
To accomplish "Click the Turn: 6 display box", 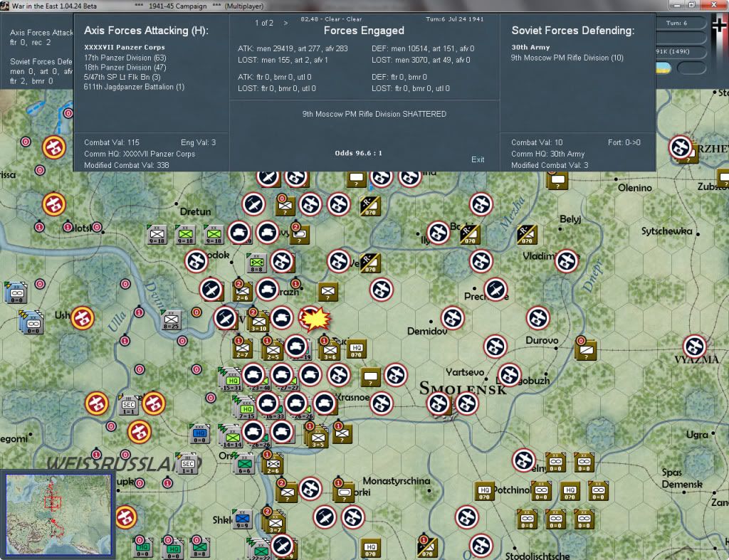I will pos(681,23).
